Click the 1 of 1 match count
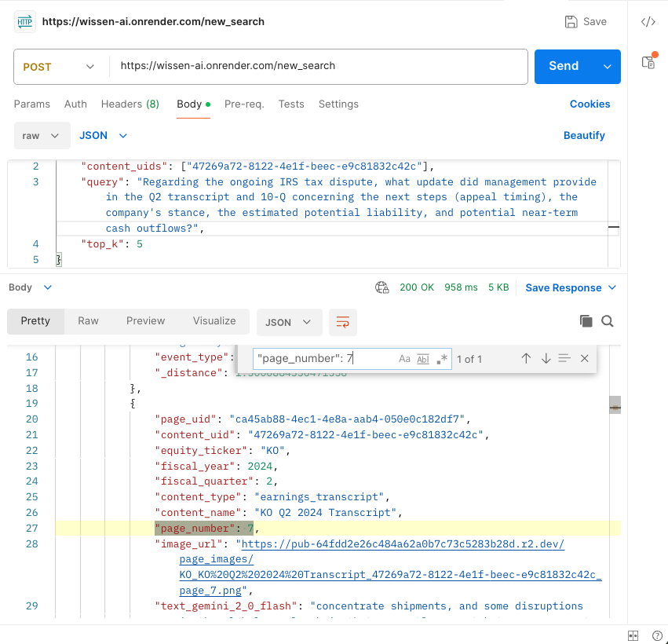The height and width of the screenshot is (644, 668). click(x=469, y=359)
